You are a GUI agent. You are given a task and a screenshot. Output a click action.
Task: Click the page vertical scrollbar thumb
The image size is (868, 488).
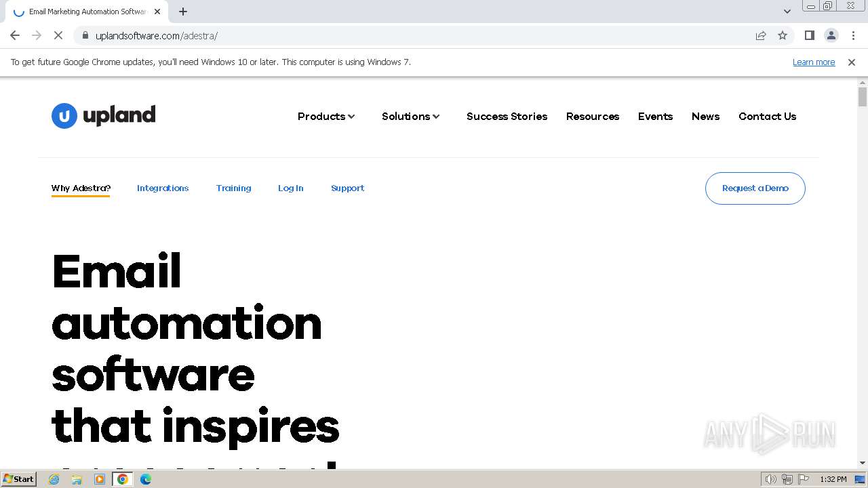tap(863, 97)
